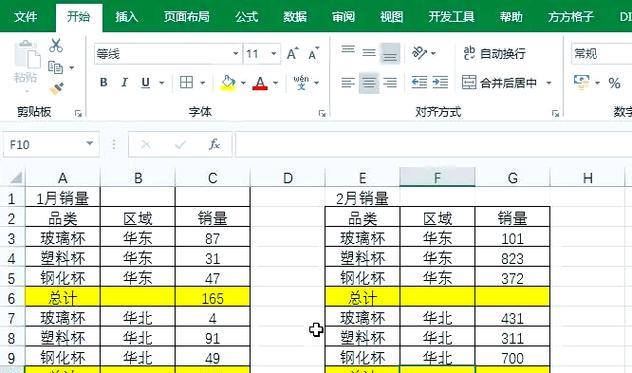This screenshot has height=373, width=632.
Task: Click the Cut scissors icon
Action: (x=56, y=45)
